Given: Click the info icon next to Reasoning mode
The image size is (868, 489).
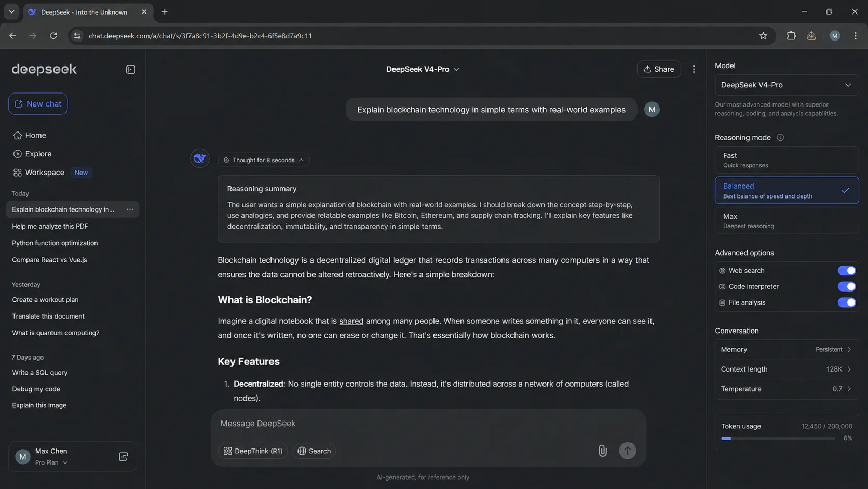Looking at the screenshot, I should (x=780, y=138).
